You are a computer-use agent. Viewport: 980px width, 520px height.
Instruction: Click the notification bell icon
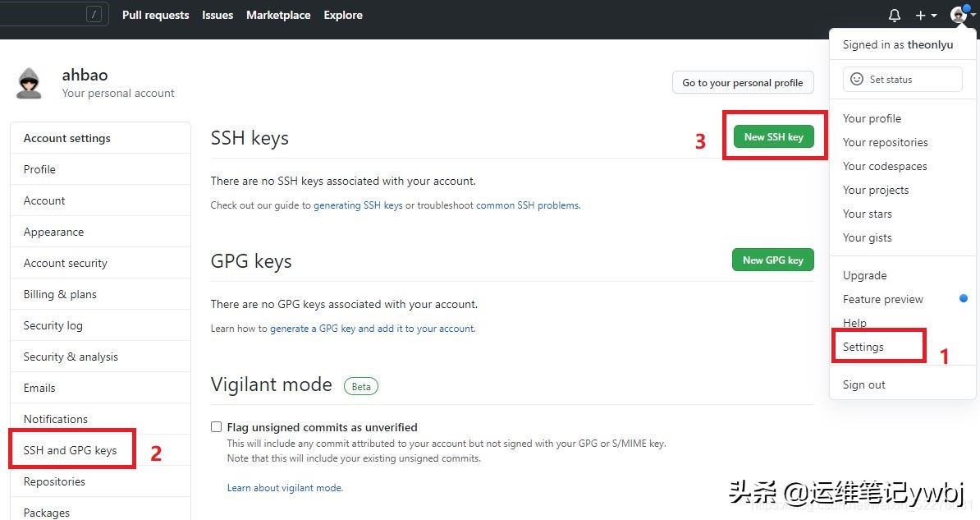point(894,15)
